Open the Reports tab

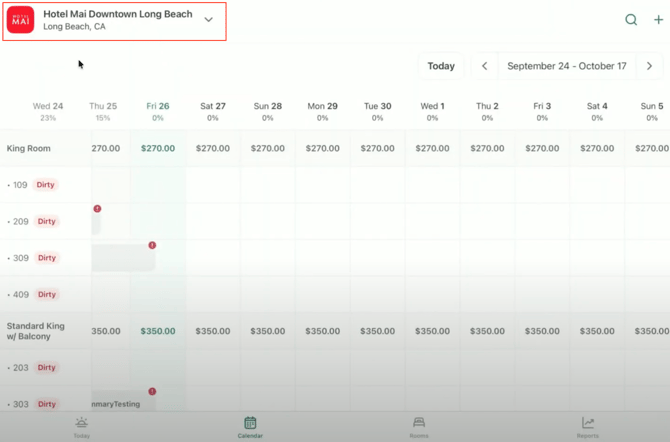coord(588,428)
